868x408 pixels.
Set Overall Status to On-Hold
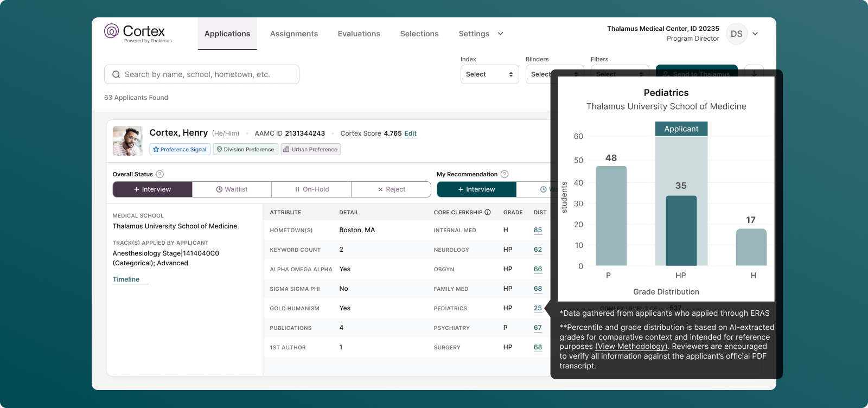[x=311, y=189]
